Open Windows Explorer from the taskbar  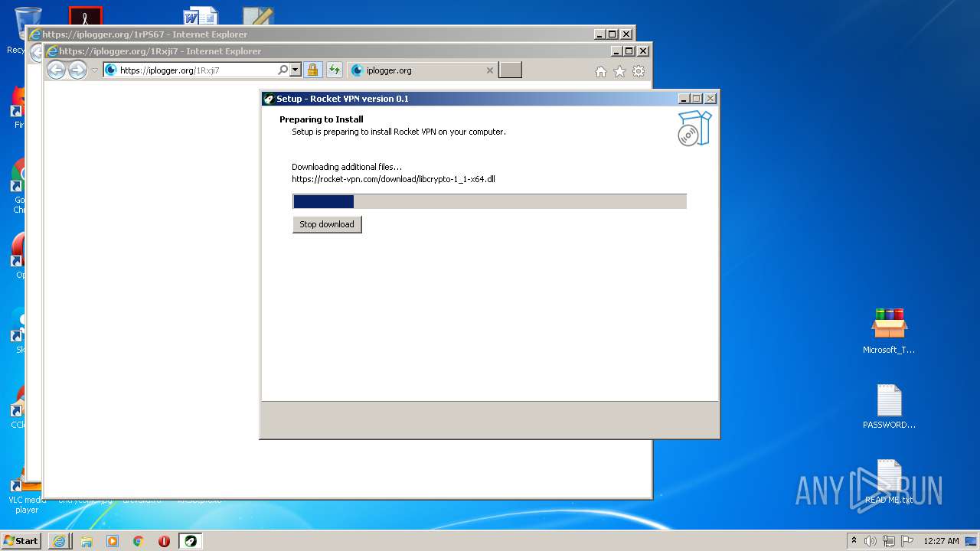point(87,541)
